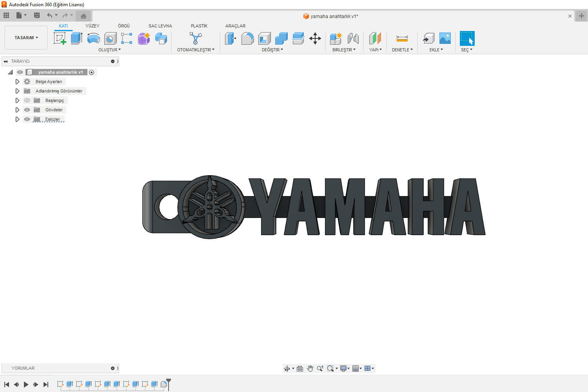Image resolution: width=588 pixels, height=392 pixels.
Task: Switch to the PLASTİK tab
Action: click(x=199, y=26)
